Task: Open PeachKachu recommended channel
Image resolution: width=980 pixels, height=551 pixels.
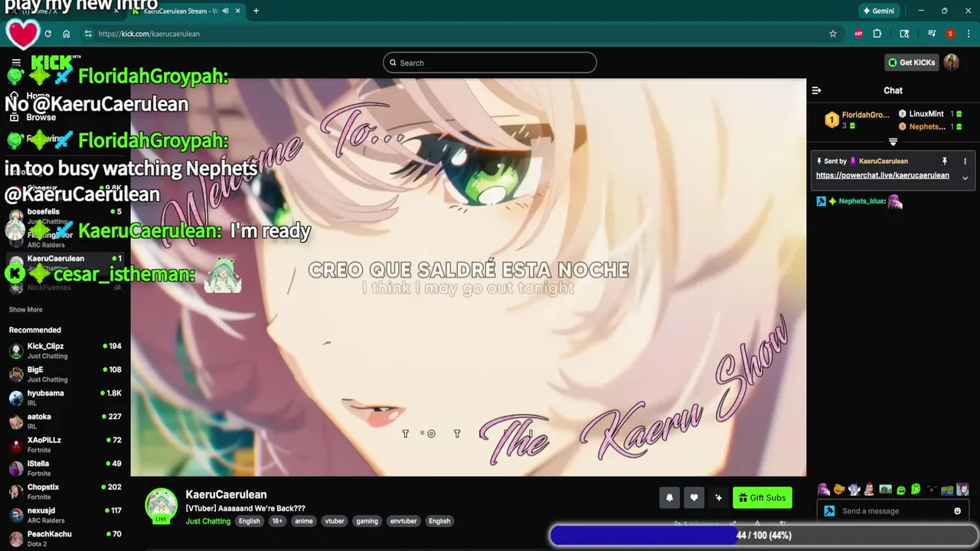Action: point(65,539)
